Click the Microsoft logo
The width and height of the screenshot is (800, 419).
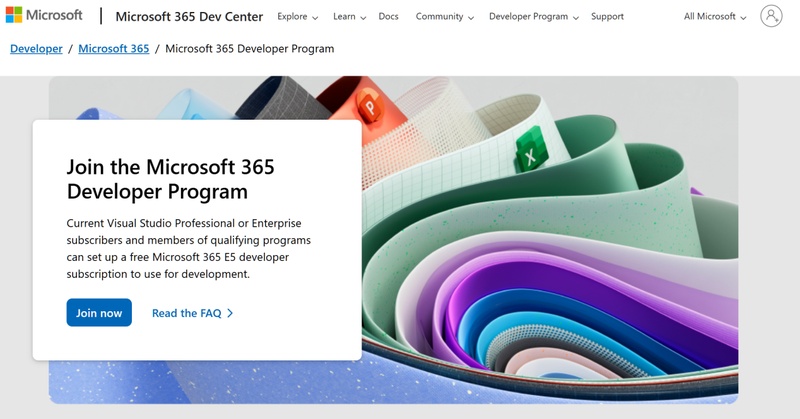(44, 15)
